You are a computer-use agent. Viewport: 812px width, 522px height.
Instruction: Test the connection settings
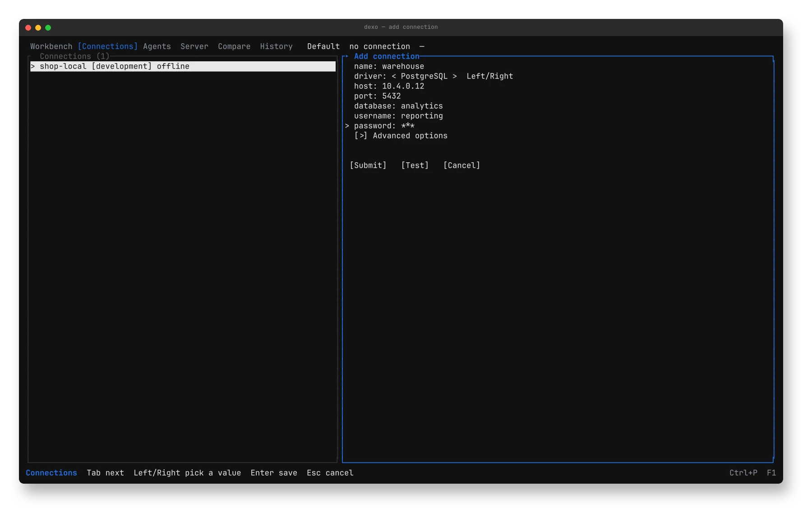point(415,165)
